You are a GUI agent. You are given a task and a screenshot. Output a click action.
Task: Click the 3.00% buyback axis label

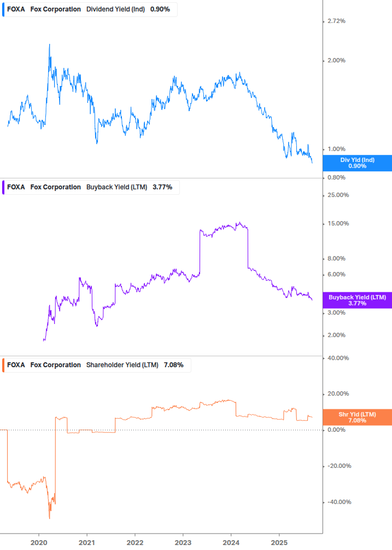tap(336, 312)
